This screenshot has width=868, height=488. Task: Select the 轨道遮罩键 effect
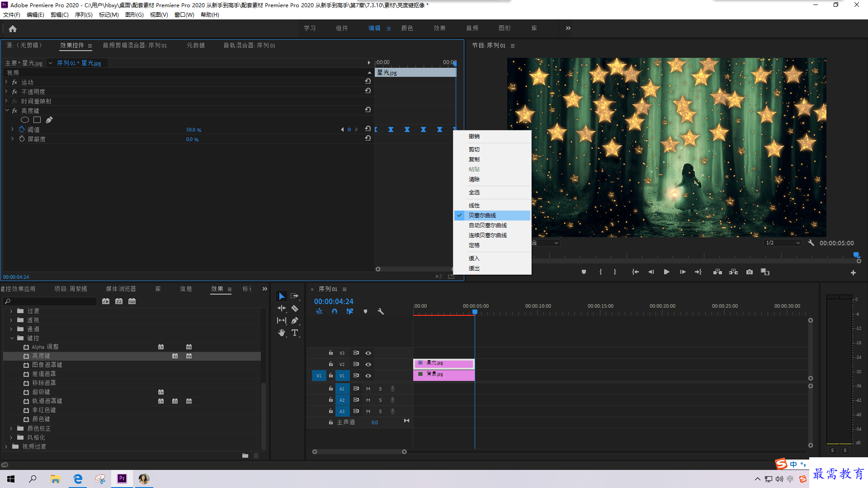[47, 401]
